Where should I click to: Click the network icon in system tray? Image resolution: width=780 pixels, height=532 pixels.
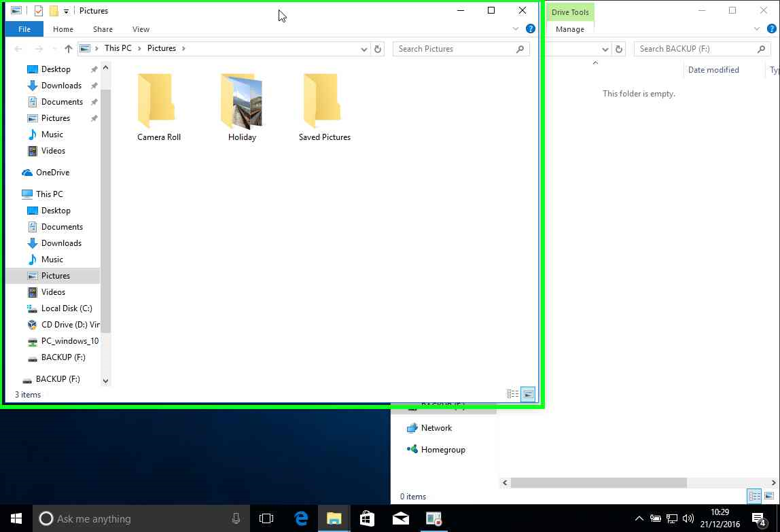click(x=671, y=518)
